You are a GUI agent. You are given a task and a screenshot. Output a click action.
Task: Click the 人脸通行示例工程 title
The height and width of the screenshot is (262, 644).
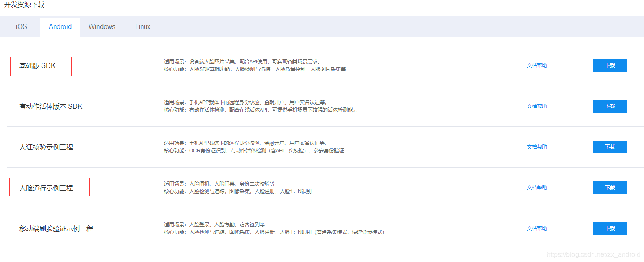(x=46, y=188)
